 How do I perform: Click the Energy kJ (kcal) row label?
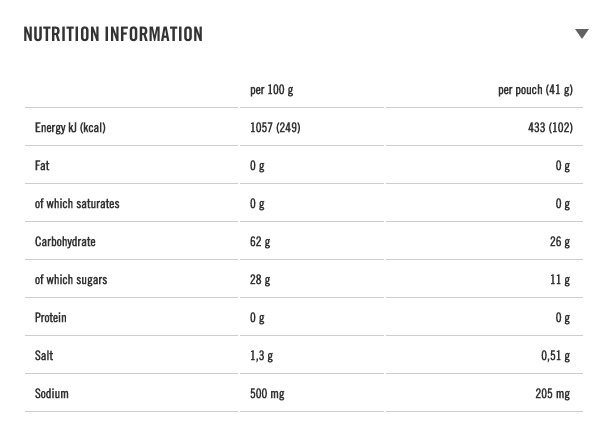coord(70,128)
